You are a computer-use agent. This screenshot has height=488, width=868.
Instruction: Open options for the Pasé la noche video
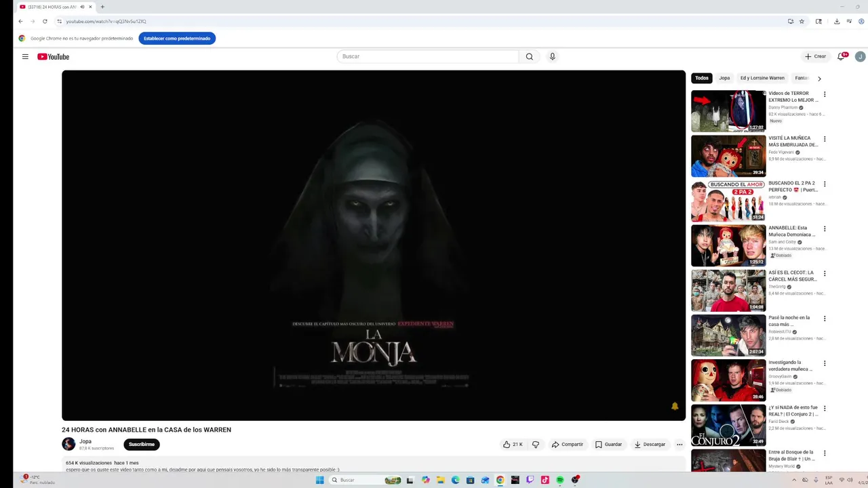(825, 319)
